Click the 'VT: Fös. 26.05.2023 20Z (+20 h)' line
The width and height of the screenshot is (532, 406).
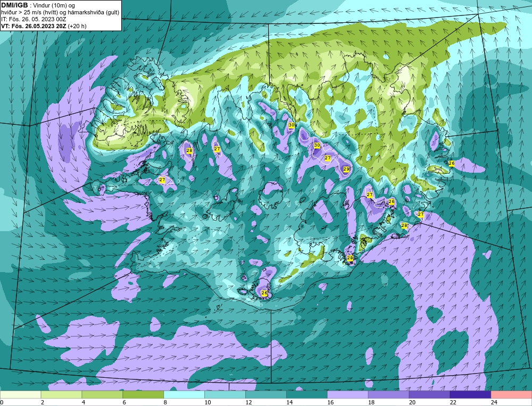(44, 26)
